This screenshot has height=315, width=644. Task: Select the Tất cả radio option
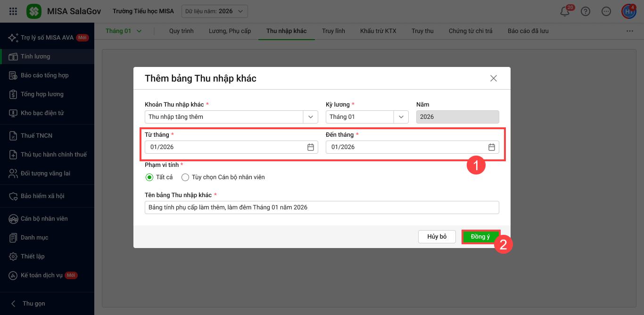[149, 177]
